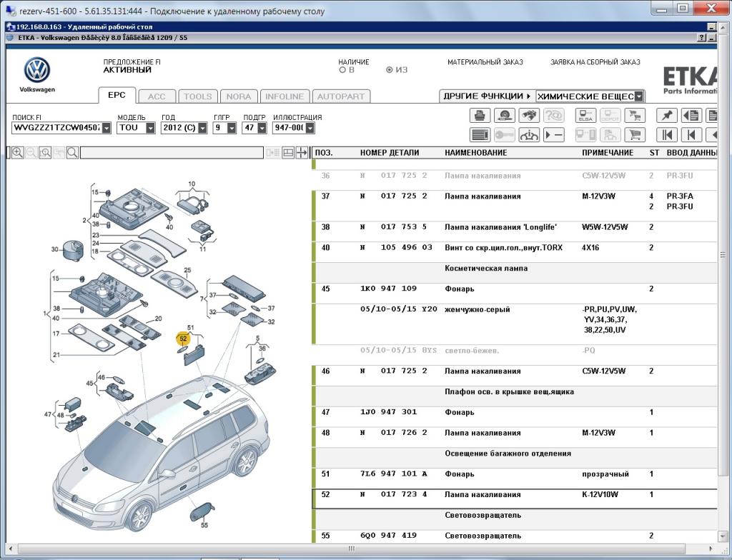
Task: Open the ГЛГР dropdown showing 9
Action: [x=232, y=128]
